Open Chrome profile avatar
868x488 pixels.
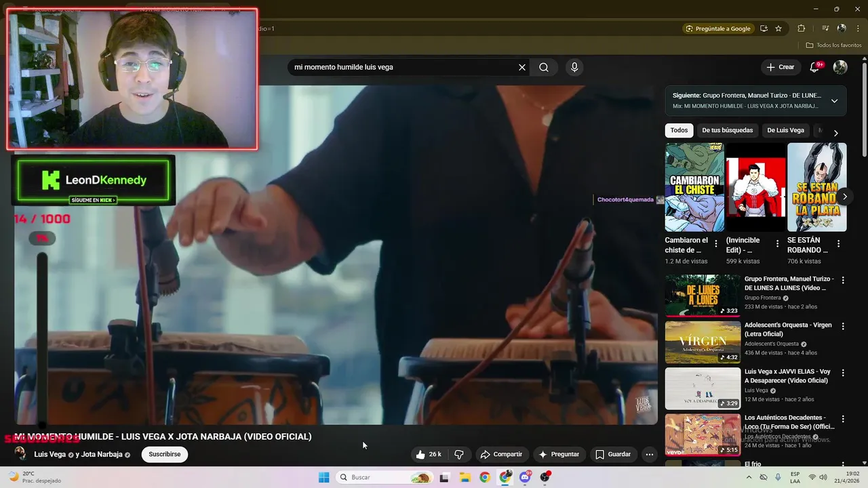pos(842,28)
